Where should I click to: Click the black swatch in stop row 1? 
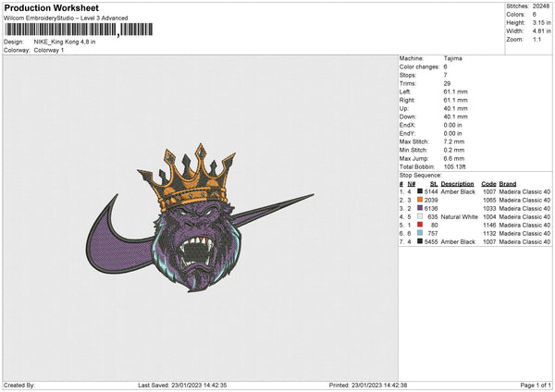pyautogui.click(x=420, y=191)
